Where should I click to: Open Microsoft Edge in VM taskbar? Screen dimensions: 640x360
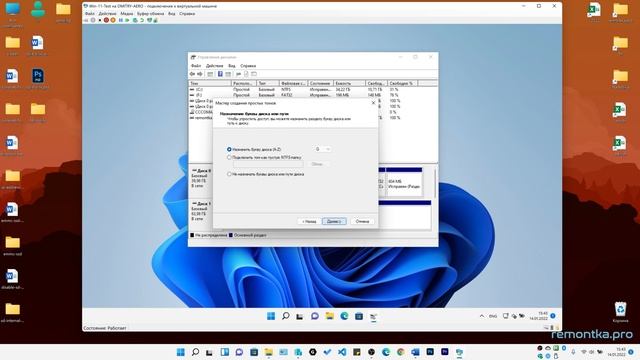coord(344,316)
